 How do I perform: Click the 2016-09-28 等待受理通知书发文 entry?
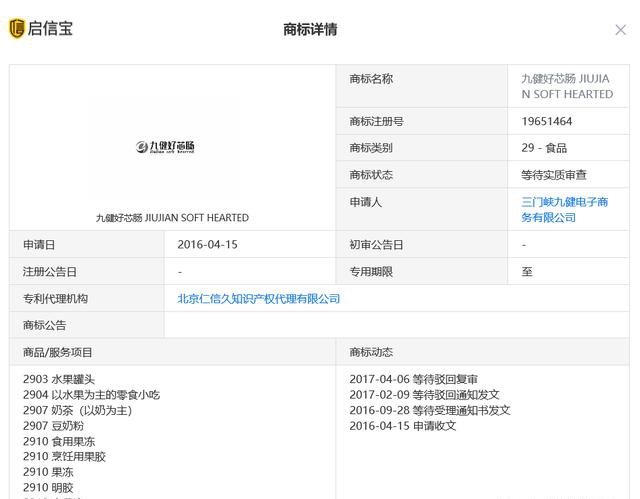pos(430,410)
